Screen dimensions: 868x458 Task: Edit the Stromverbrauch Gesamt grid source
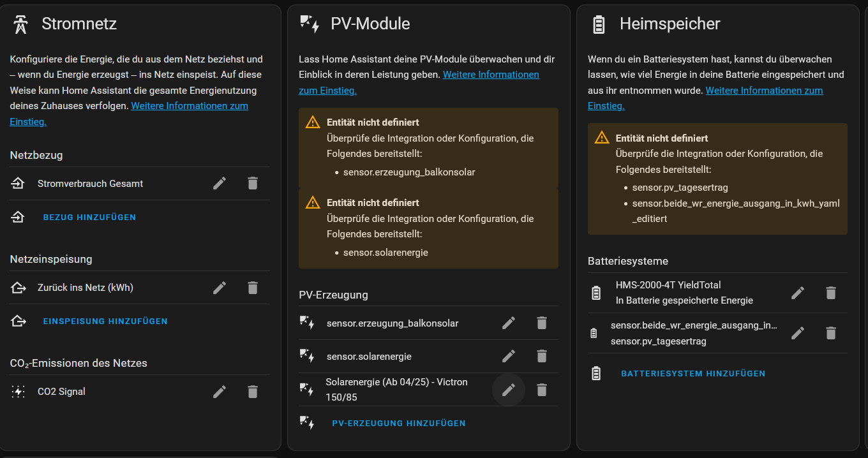(x=220, y=184)
